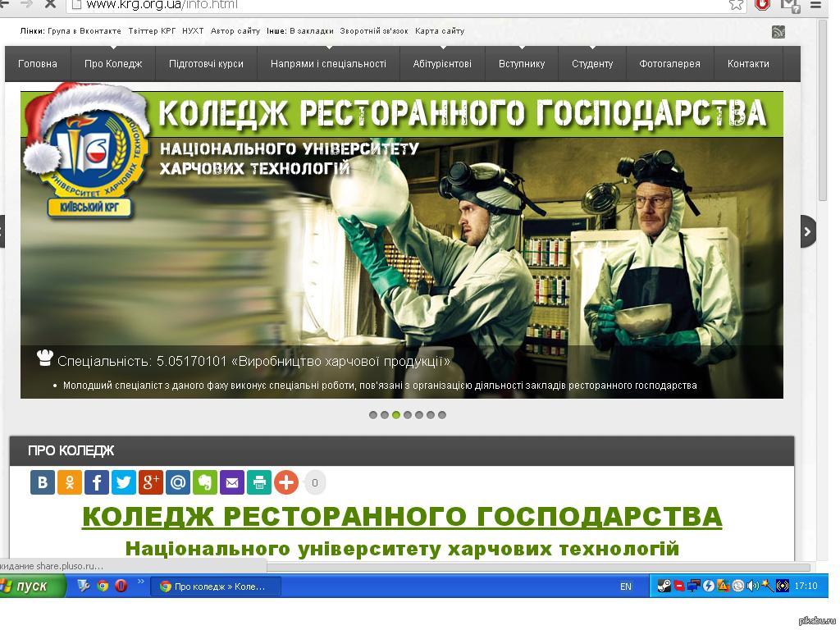Share page via VKontakte icon
The image size is (840, 630).
(43, 482)
